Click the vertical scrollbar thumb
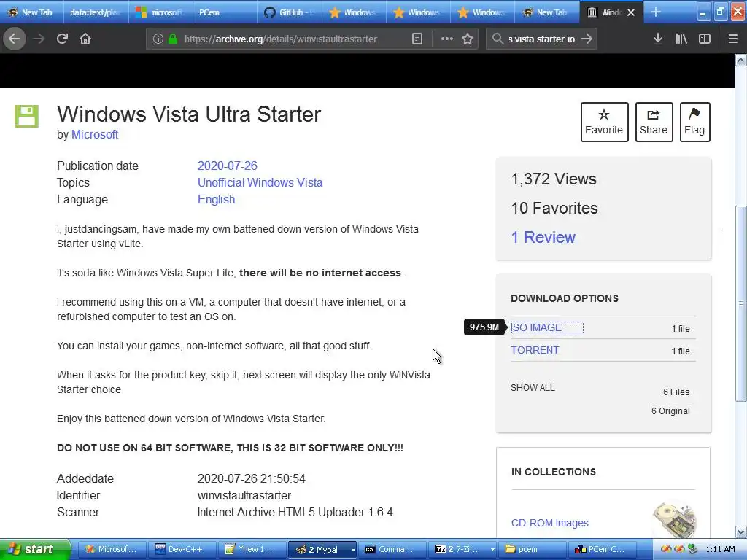The image size is (747, 560). pyautogui.click(x=740, y=303)
